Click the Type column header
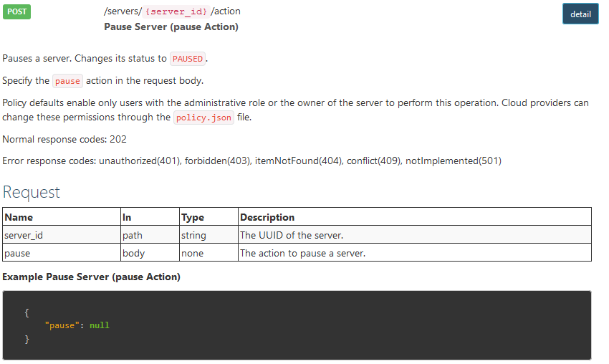609x364 pixels. tap(193, 217)
